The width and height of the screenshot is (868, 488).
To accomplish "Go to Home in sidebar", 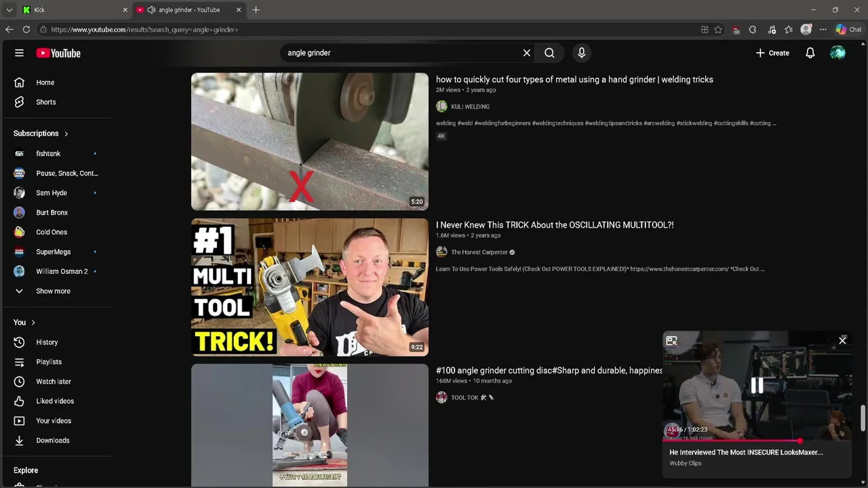I will (x=56, y=83).
